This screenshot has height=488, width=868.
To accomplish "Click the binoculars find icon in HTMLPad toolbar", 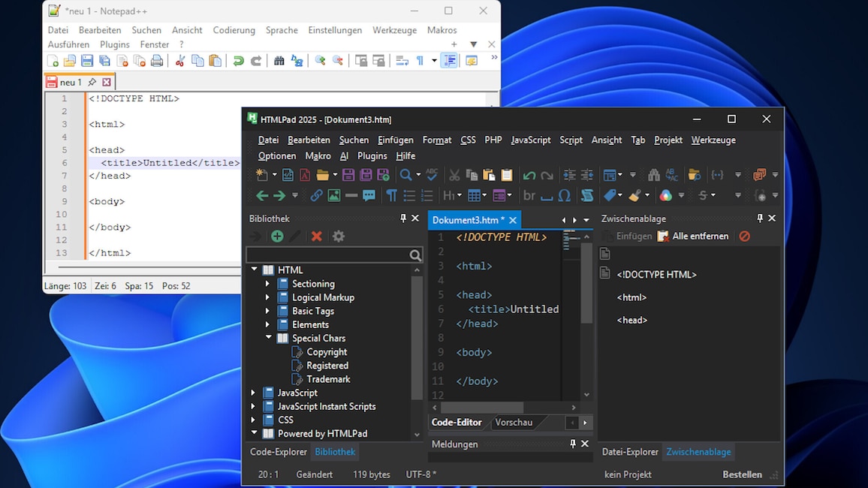I will [x=654, y=175].
